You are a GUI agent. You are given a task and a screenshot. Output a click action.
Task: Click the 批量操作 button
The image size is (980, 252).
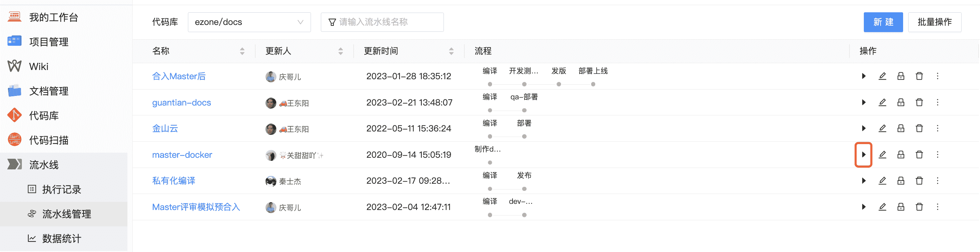point(934,22)
